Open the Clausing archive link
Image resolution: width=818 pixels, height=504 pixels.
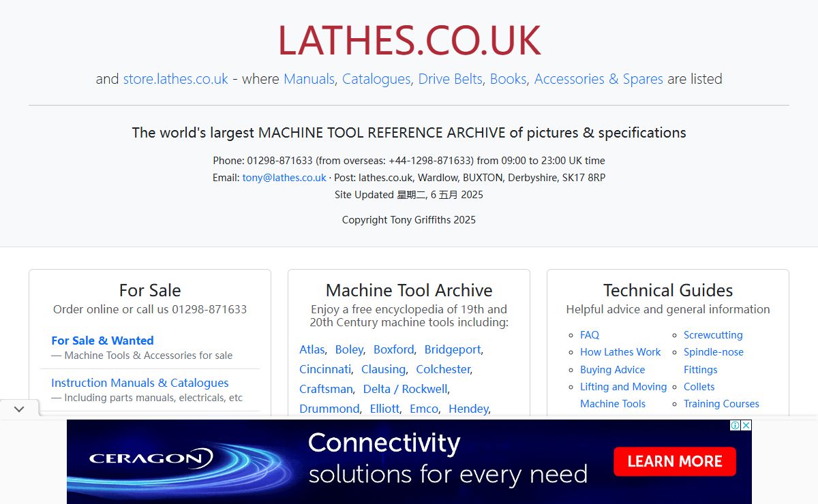(383, 369)
